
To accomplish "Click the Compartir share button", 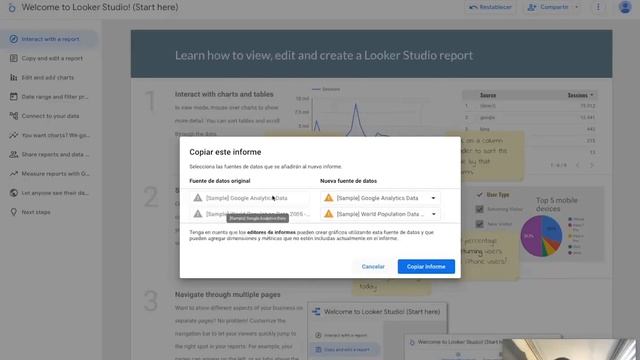I will 549,7.
